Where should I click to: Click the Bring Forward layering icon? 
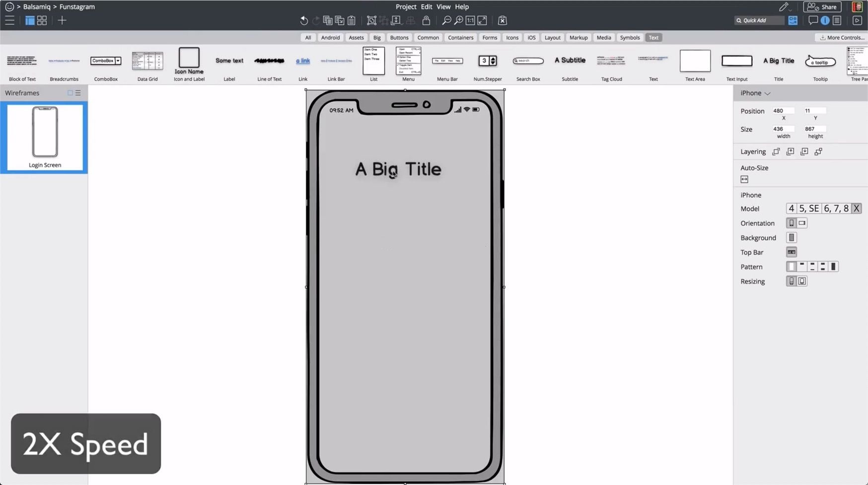tap(790, 152)
